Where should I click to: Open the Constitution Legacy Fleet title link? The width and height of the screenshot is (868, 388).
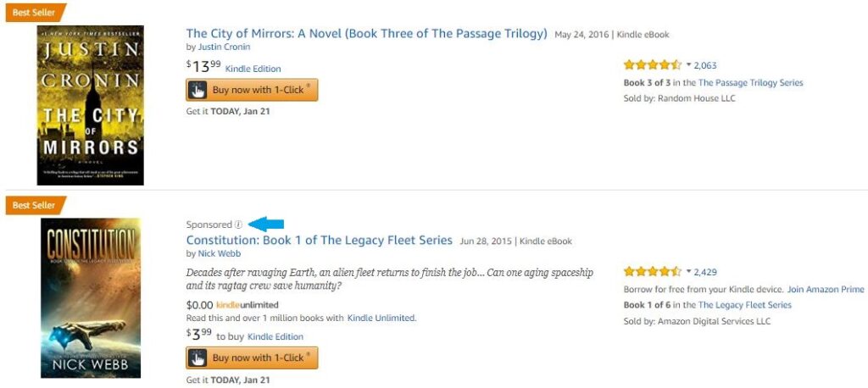coord(319,241)
